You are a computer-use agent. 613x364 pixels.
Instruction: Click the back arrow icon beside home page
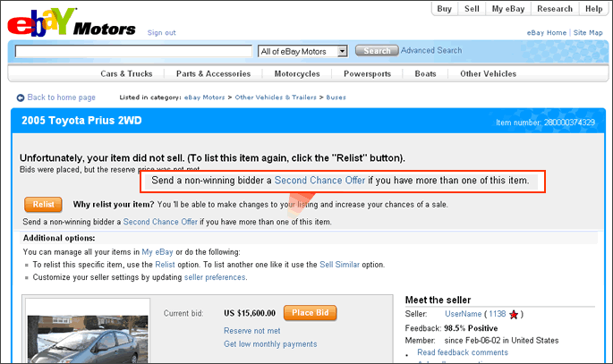click(21, 97)
